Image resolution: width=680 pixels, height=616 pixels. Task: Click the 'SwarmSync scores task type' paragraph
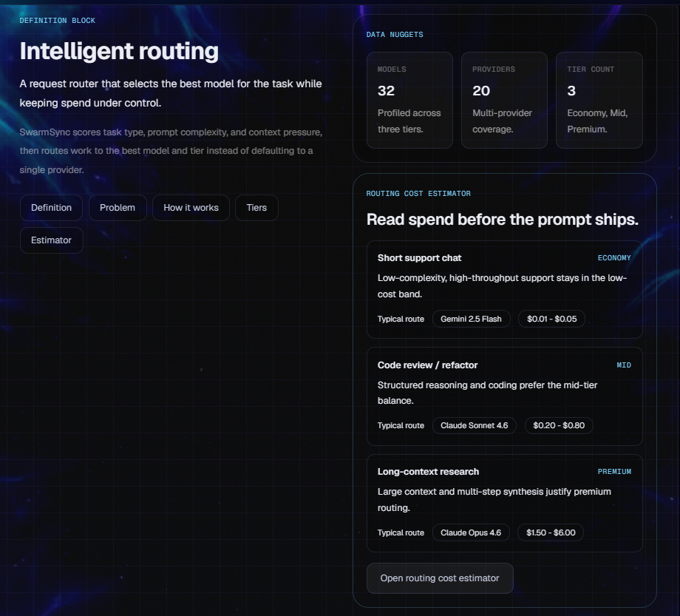click(x=171, y=151)
